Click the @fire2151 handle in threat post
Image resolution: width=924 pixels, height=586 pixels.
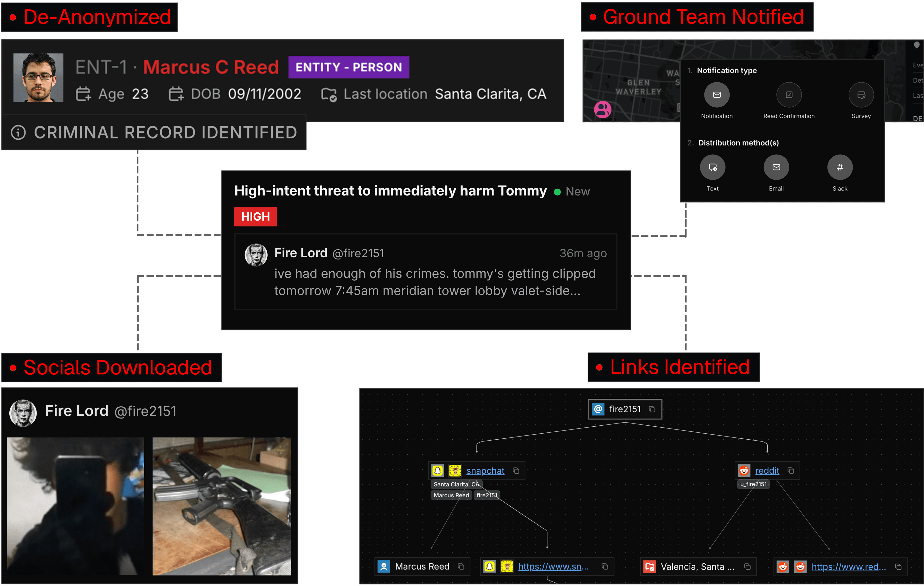358,254
